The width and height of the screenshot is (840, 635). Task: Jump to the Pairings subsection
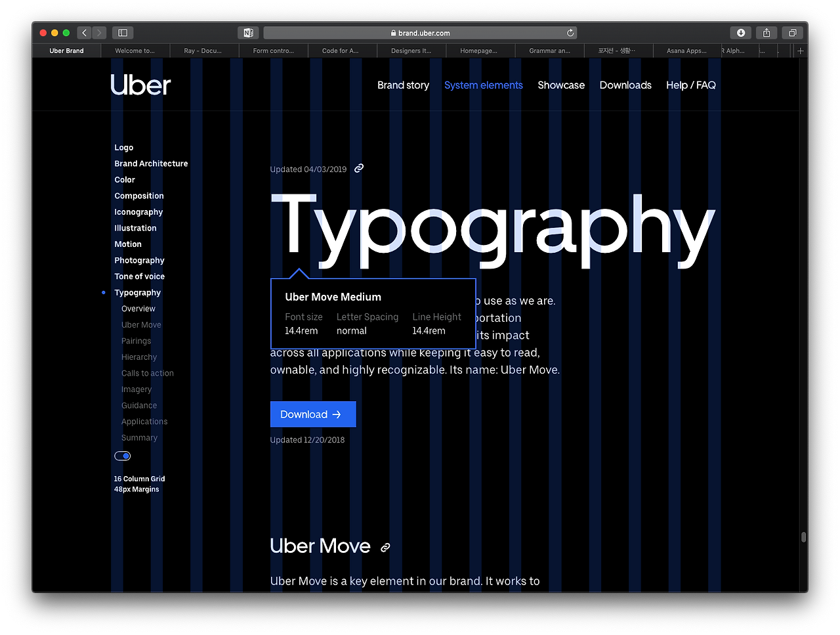(136, 341)
